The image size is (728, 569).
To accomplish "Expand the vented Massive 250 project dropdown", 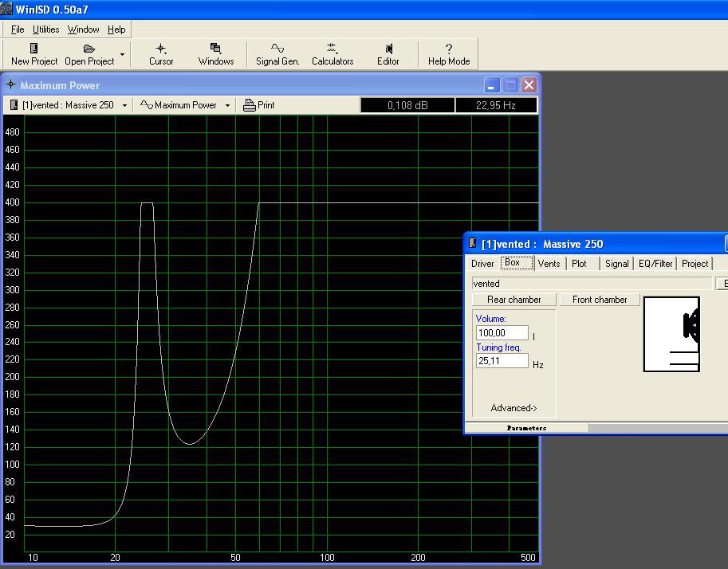I will (x=124, y=105).
